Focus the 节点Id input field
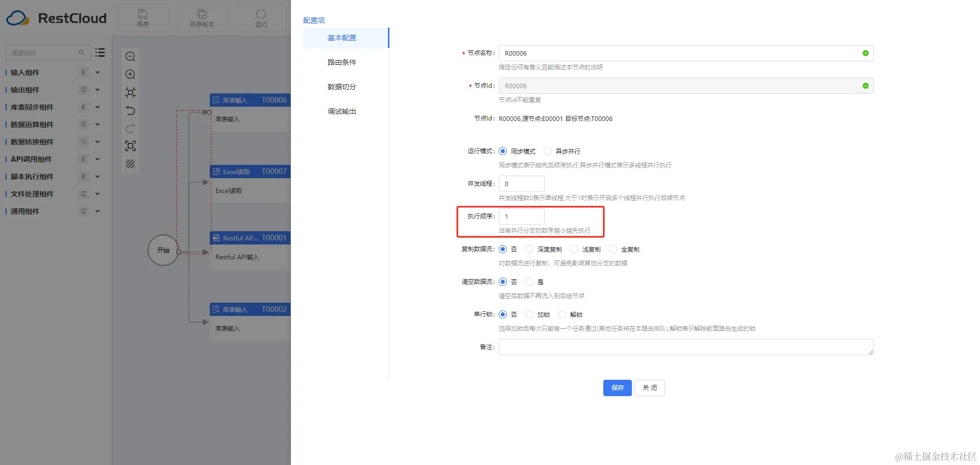The height and width of the screenshot is (465, 980). (686, 86)
